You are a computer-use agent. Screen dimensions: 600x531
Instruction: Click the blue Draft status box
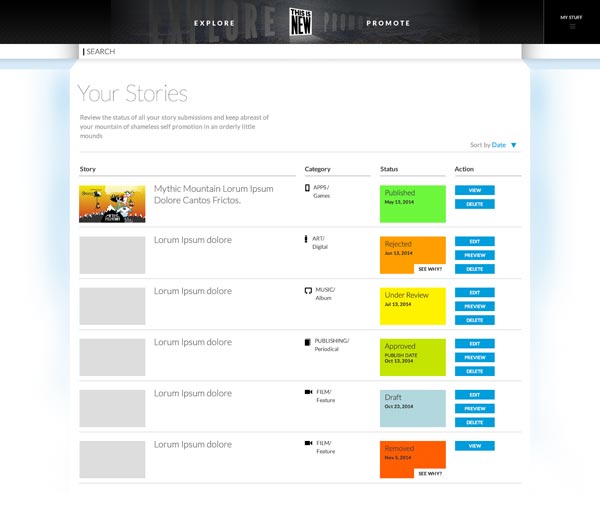click(412, 408)
